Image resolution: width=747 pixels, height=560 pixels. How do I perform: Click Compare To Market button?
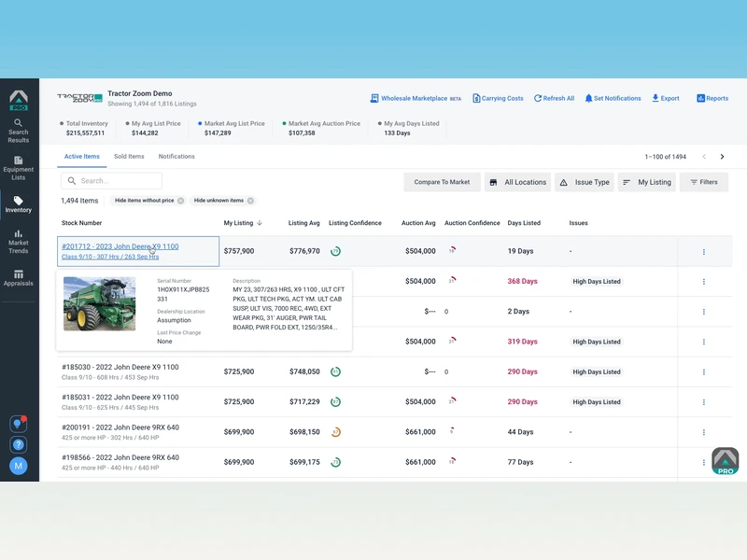(x=442, y=182)
